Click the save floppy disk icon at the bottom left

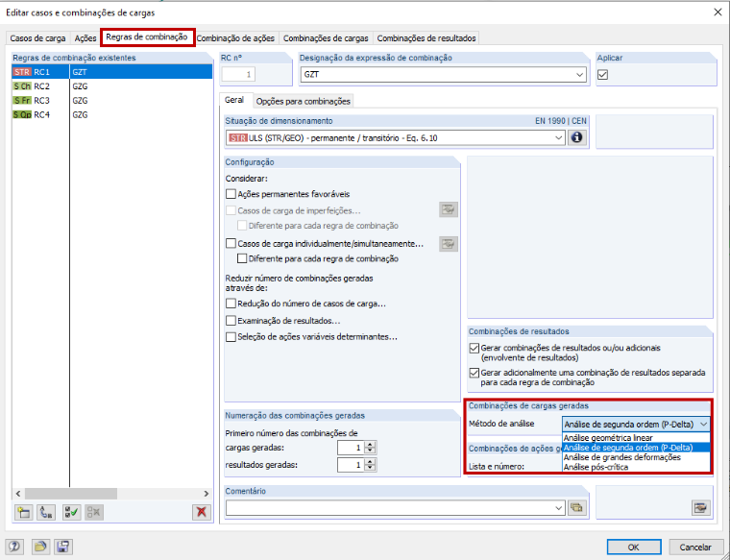click(62, 547)
